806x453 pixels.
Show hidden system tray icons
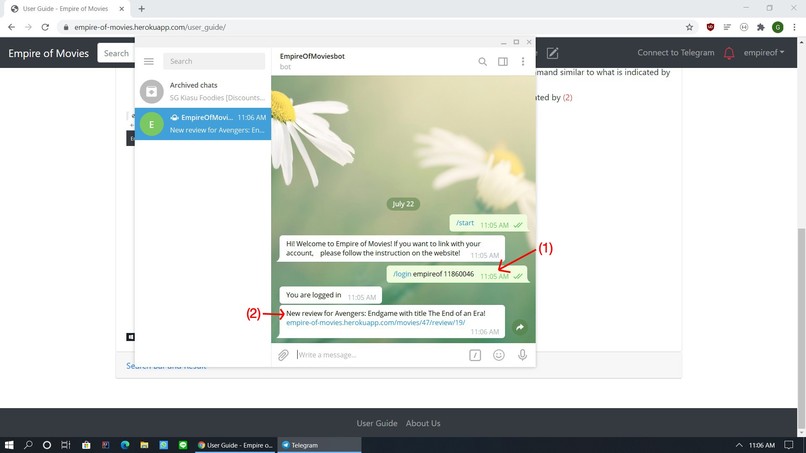[x=739, y=445]
